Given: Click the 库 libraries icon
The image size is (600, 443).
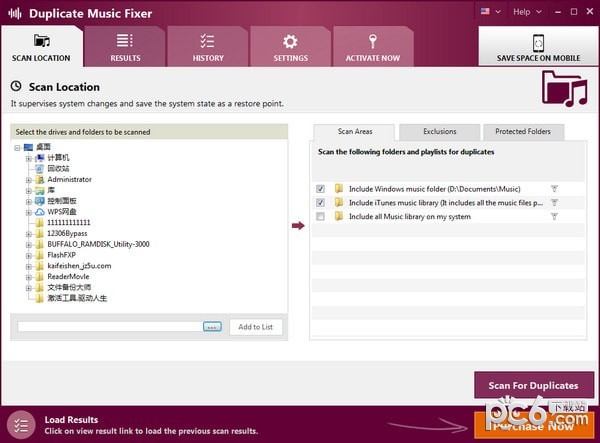Looking at the screenshot, I should pos(40,190).
